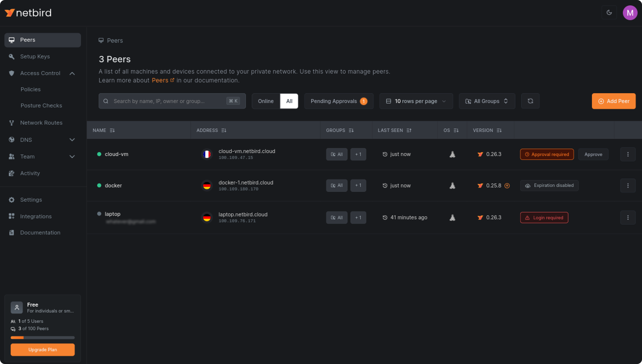Click the peers usage progress bar
Screen dimensions: 642x364
tap(42, 338)
